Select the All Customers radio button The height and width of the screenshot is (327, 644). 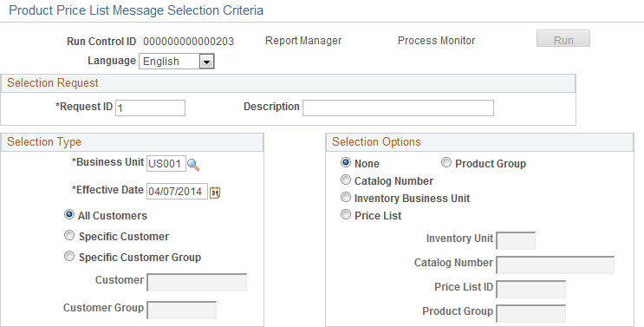[69, 214]
